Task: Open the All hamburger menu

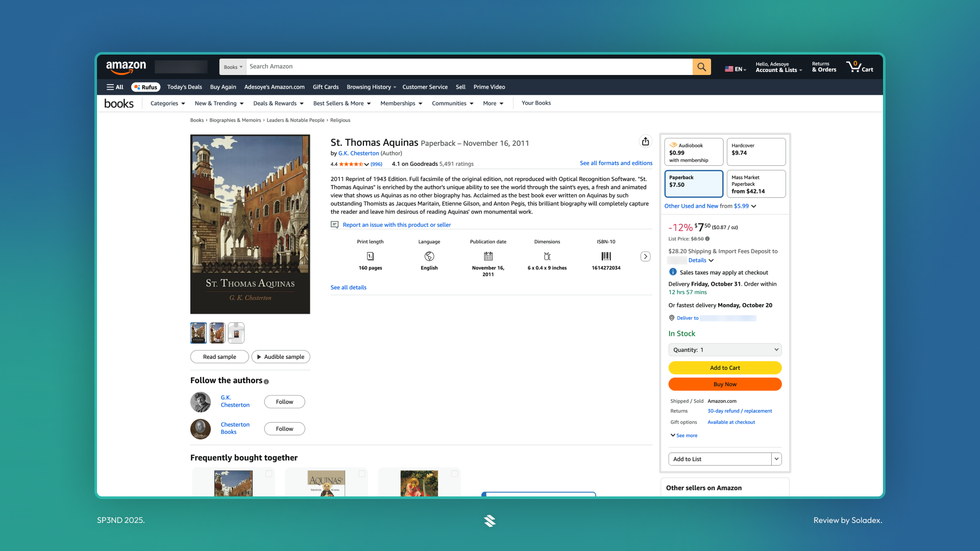Action: point(115,87)
